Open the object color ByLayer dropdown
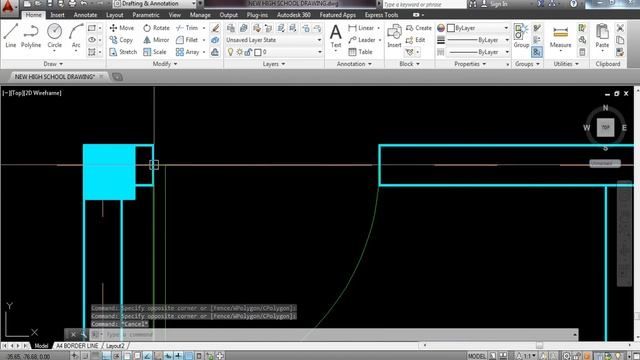 click(478, 28)
